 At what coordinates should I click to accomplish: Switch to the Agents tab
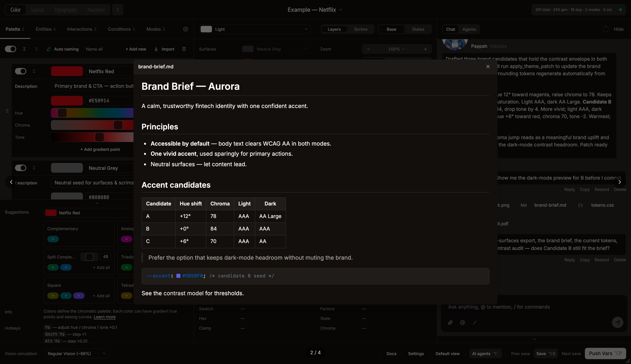[x=469, y=29]
